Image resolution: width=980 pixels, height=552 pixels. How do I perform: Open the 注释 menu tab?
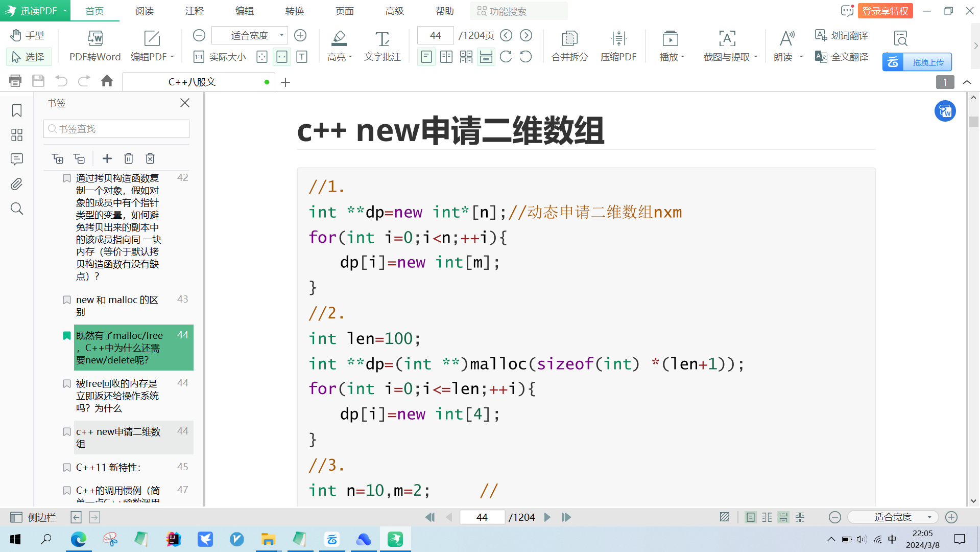(x=195, y=11)
